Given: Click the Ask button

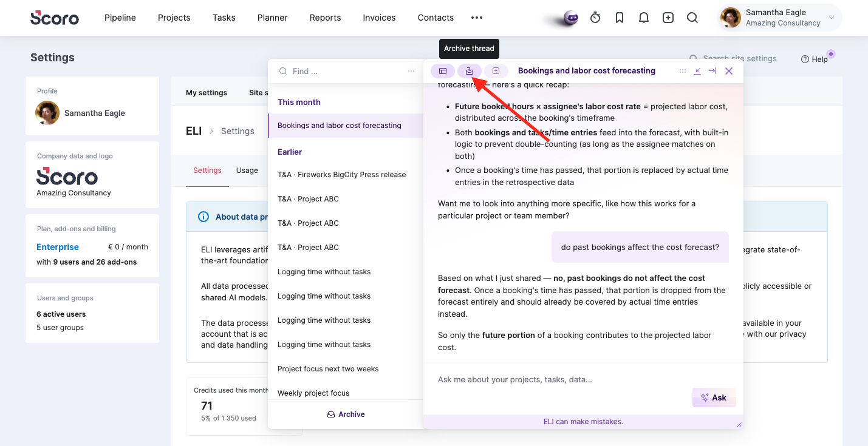Looking at the screenshot, I should coord(714,397).
